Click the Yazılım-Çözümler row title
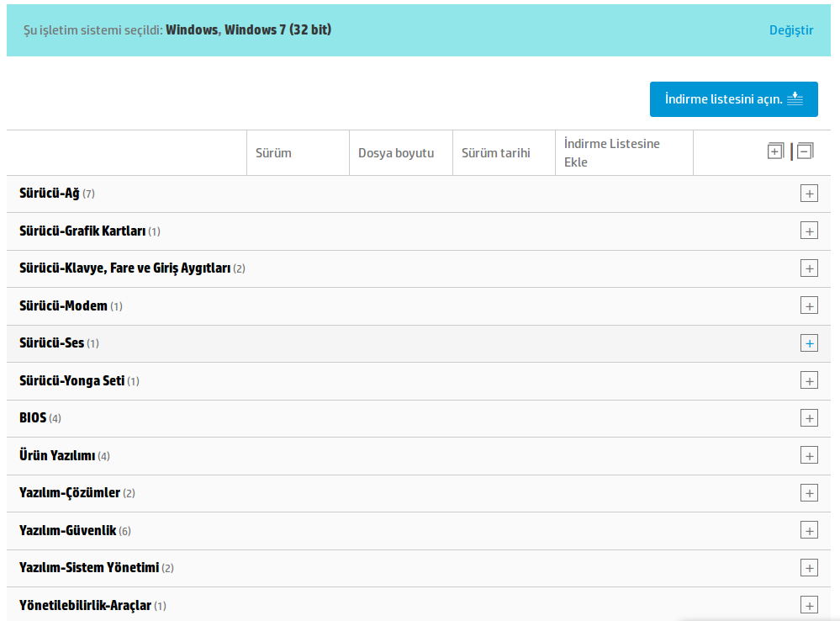 70,492
